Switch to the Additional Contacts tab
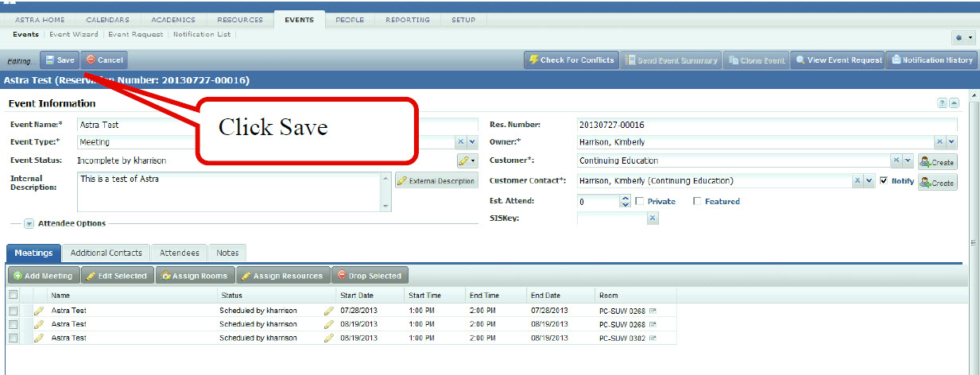Screen dimensions: 980x375 (x=106, y=253)
